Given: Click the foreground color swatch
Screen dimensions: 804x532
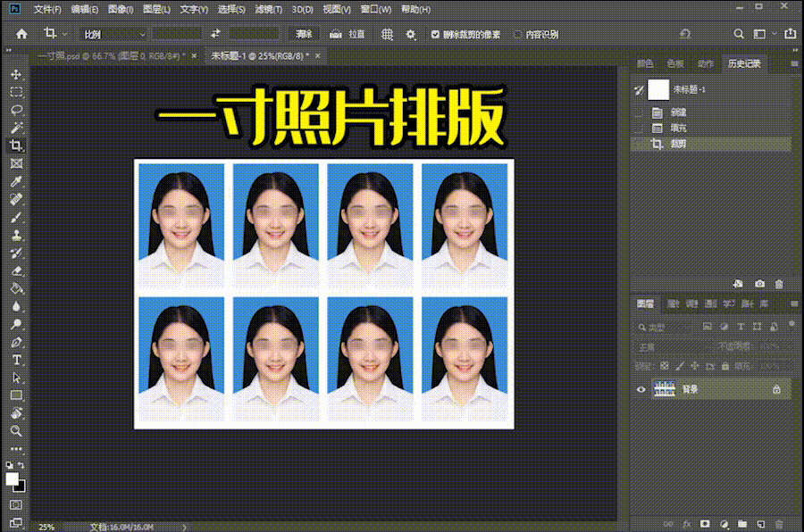Looking at the screenshot, I should (13, 478).
